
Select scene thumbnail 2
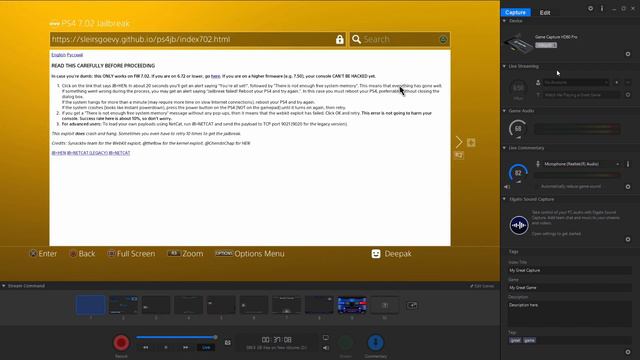(x=123, y=305)
